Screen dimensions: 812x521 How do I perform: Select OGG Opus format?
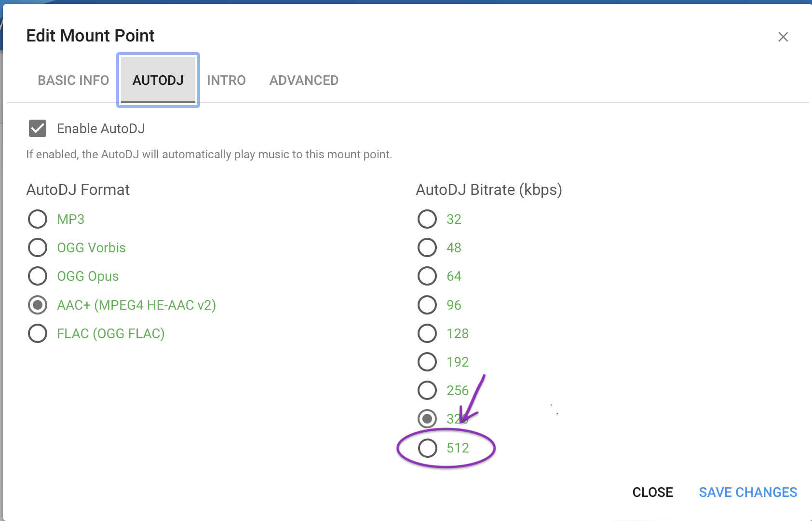point(37,276)
